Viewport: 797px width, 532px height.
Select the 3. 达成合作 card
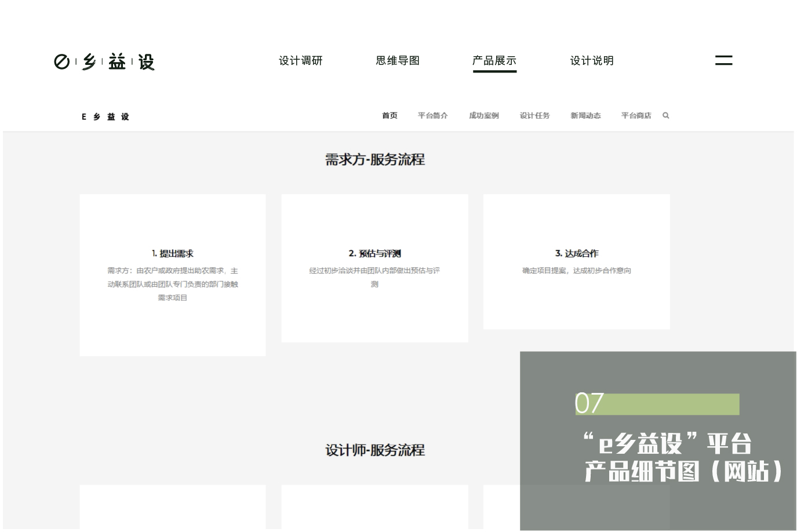pos(576,261)
